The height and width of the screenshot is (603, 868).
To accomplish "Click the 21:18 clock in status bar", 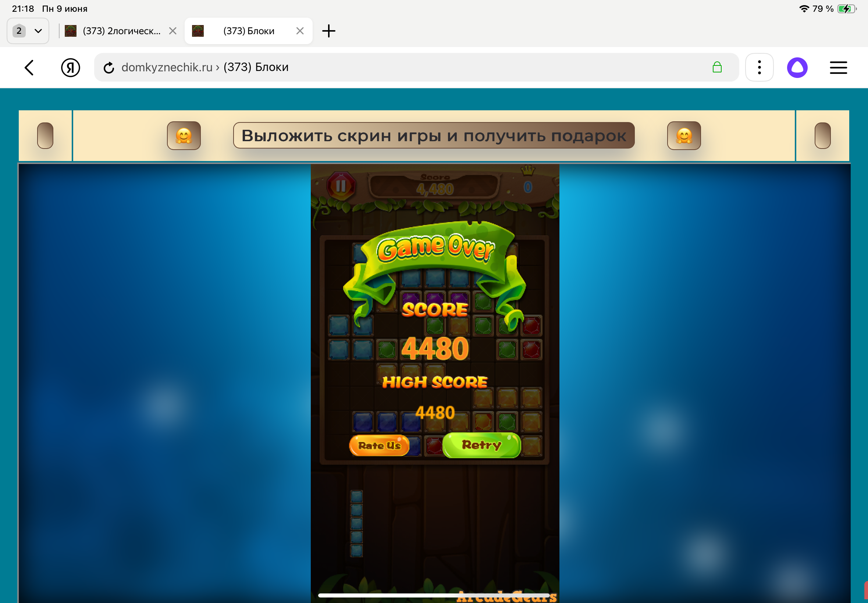I will tap(23, 9).
